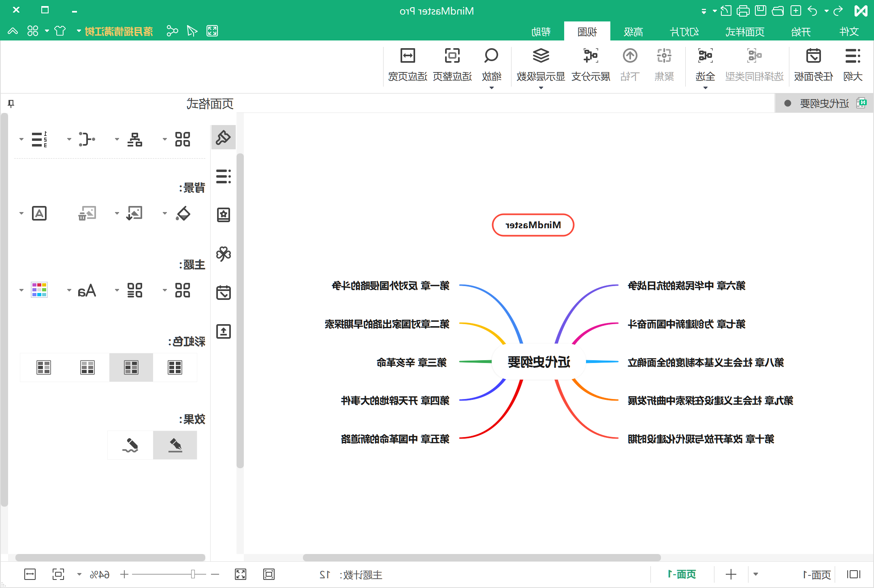The height and width of the screenshot is (588, 874).
Task: Open the task calendar side-panel icon
Action: (223, 292)
